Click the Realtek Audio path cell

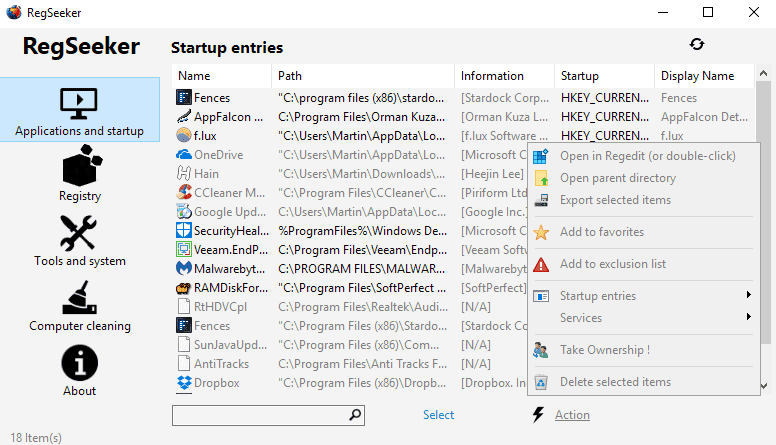click(363, 307)
